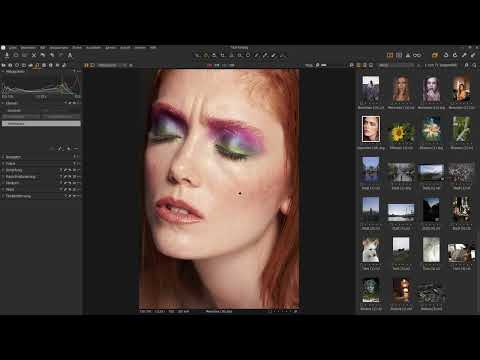Select the highlighted portrait thumbnail in browser

click(x=371, y=129)
